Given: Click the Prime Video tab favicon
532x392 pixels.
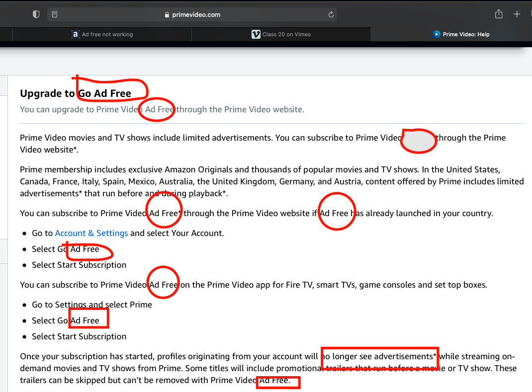Looking at the screenshot, I should click(x=437, y=34).
